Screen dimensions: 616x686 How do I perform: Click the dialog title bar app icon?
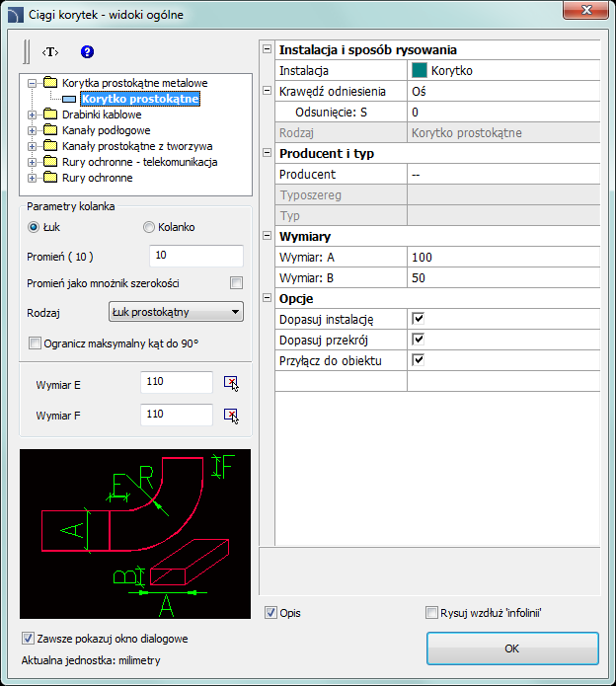pyautogui.click(x=16, y=15)
